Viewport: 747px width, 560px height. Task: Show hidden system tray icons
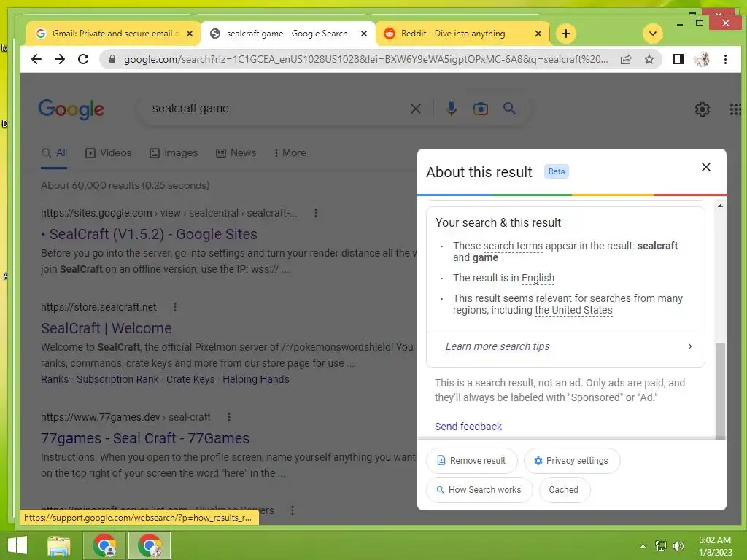click(x=643, y=546)
